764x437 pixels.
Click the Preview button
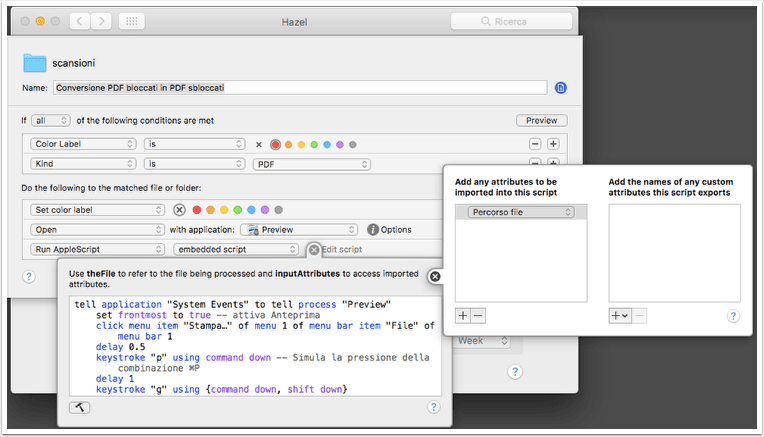541,120
